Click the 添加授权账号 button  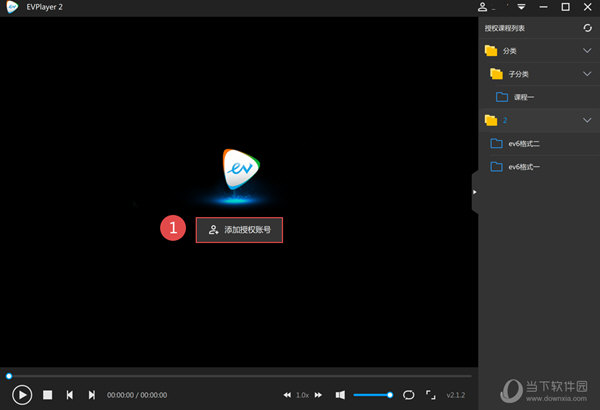pyautogui.click(x=240, y=230)
